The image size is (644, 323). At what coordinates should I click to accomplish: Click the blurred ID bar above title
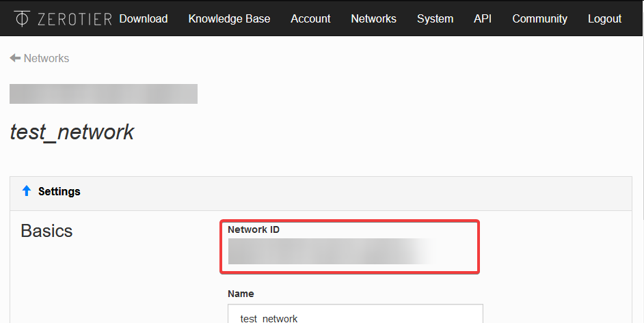pos(103,94)
